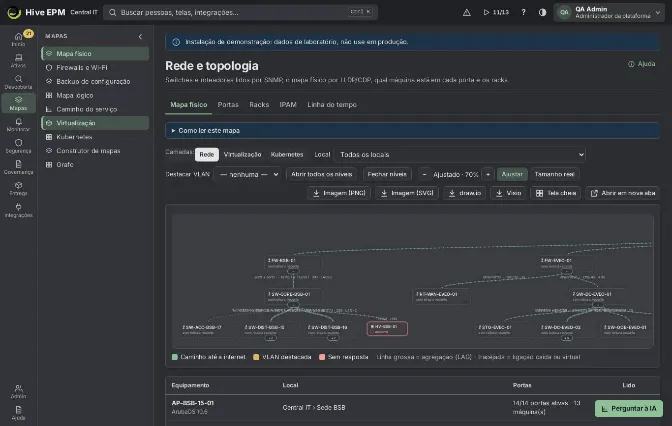Open the Monitorar bell section
This screenshot has height=426, width=672.
[18, 125]
